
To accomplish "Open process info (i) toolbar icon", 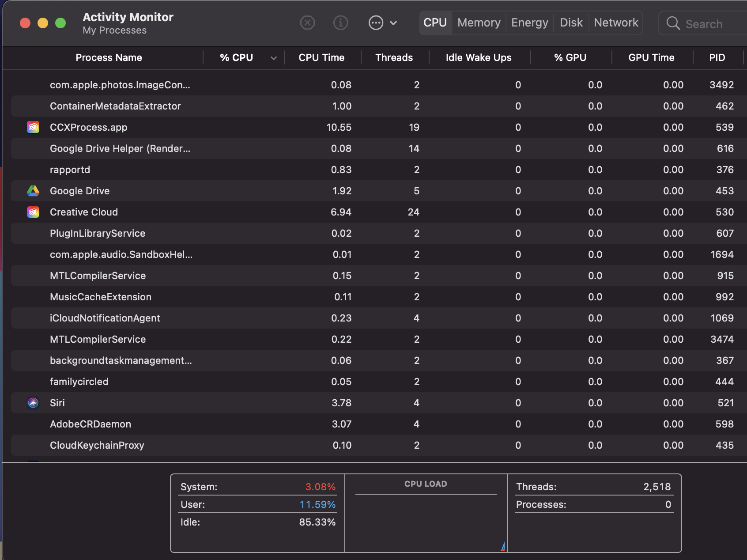I will [340, 23].
